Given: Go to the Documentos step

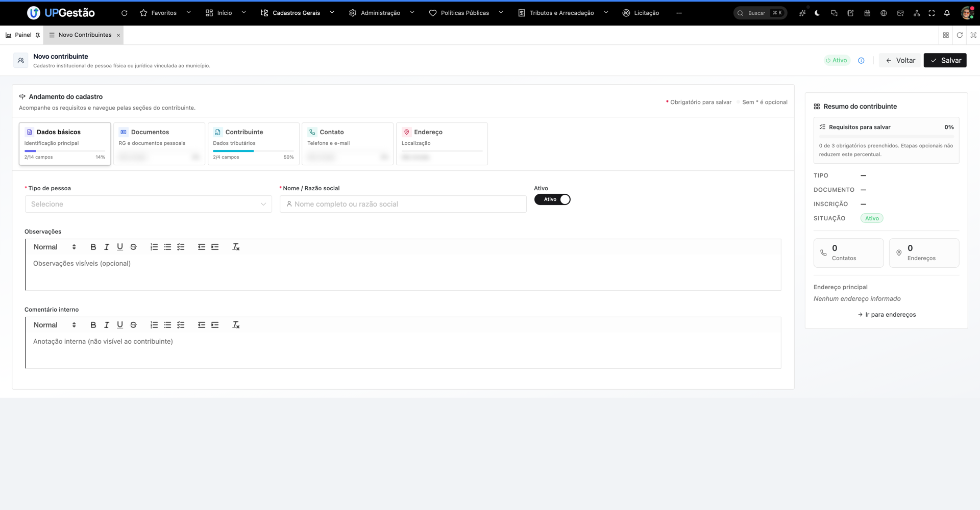Looking at the screenshot, I should tap(159, 144).
